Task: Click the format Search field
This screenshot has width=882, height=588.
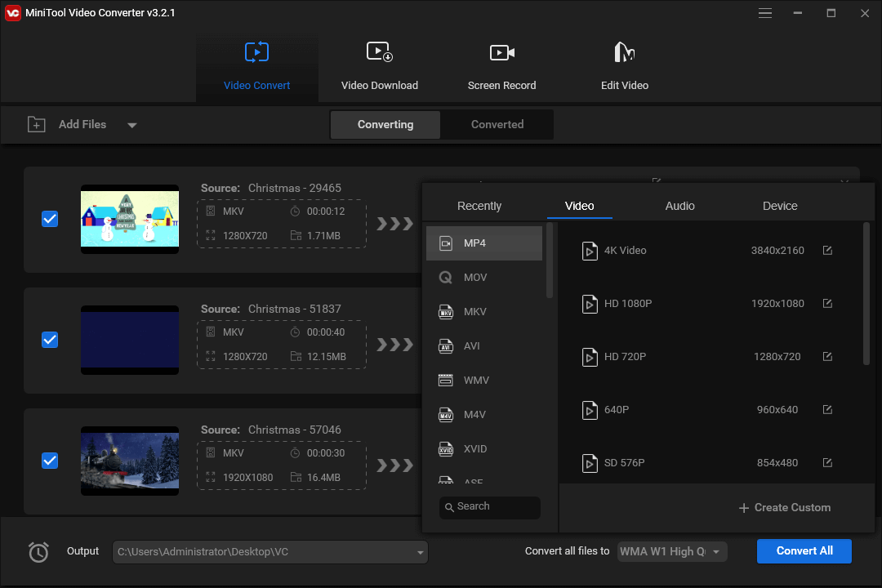Action: 489,507
